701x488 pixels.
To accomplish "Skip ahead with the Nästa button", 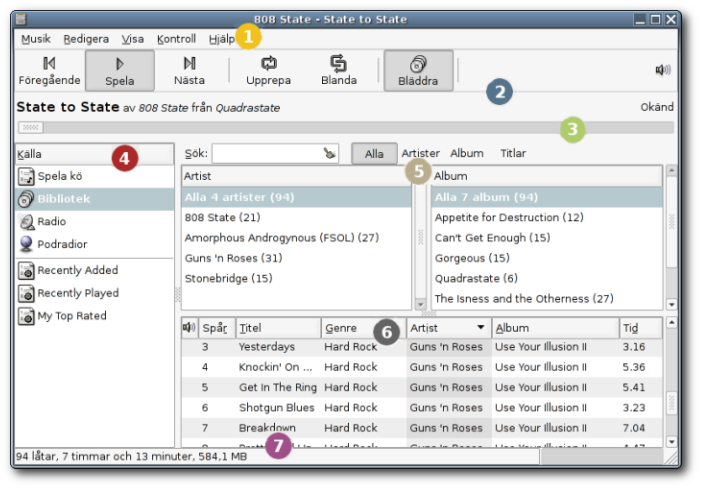I will 189,71.
